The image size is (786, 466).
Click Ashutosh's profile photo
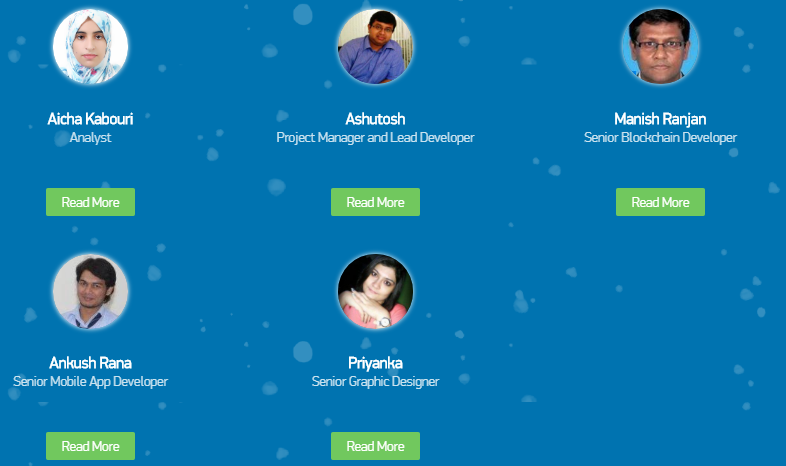pos(375,46)
